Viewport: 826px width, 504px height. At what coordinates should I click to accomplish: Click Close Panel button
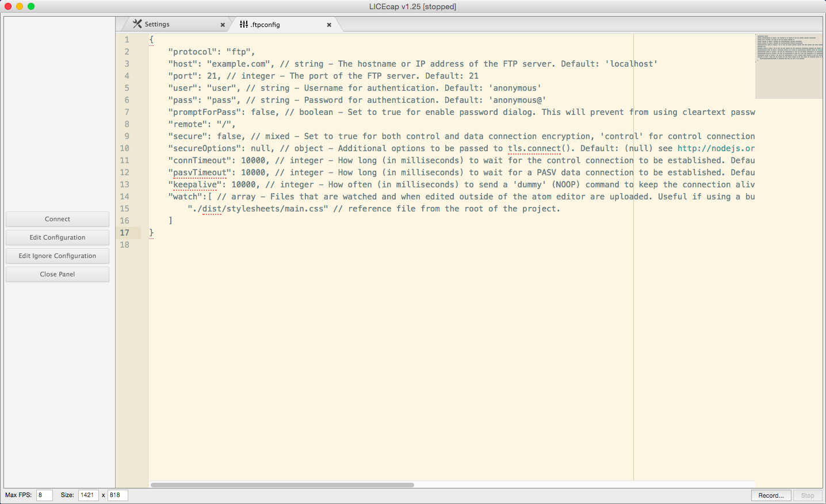coord(58,274)
